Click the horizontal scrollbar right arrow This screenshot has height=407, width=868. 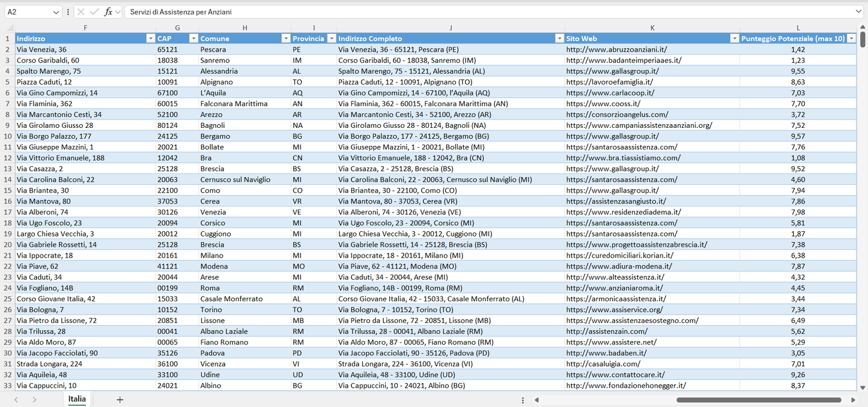point(853,400)
